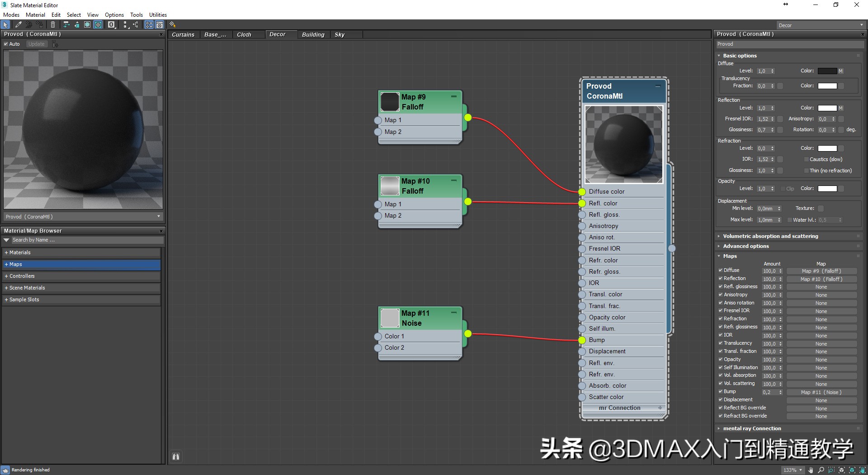The image size is (868, 475).
Task: Click the Refraction color swatch
Action: point(829,148)
